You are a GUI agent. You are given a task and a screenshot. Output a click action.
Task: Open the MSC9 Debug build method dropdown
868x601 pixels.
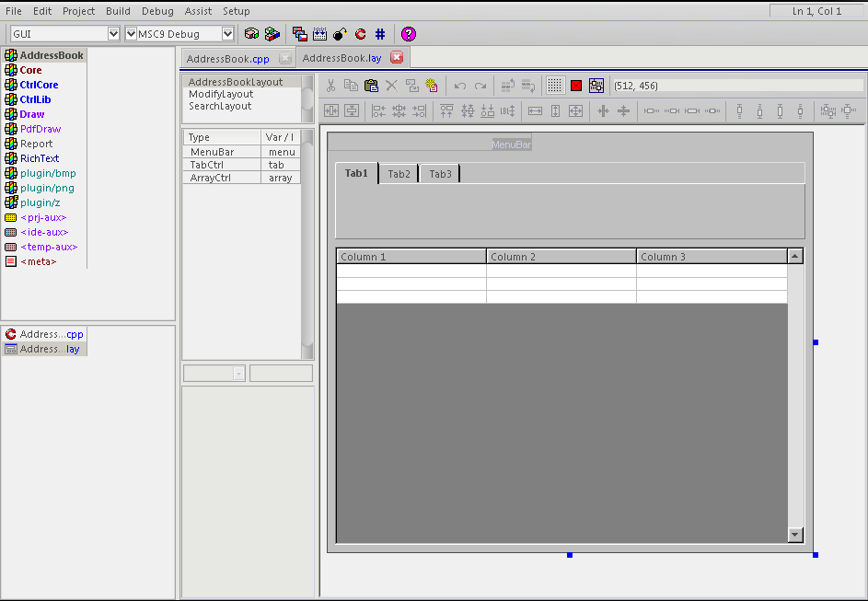(x=227, y=34)
